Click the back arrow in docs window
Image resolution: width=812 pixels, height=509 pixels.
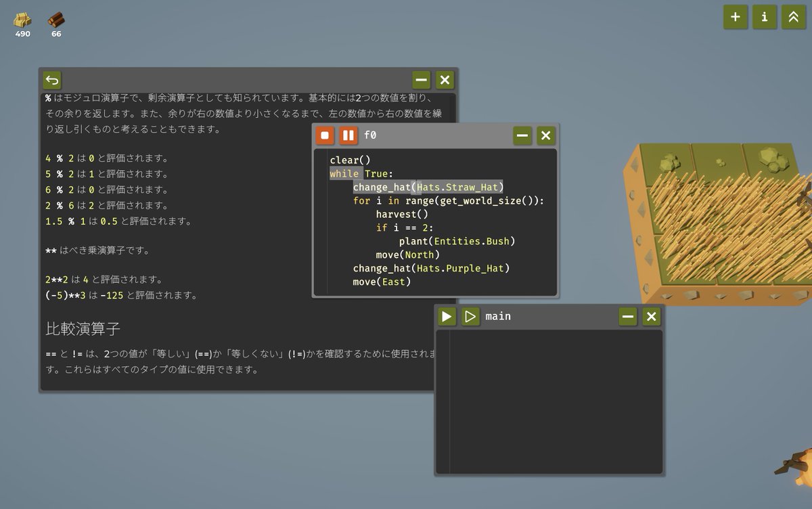(x=52, y=81)
